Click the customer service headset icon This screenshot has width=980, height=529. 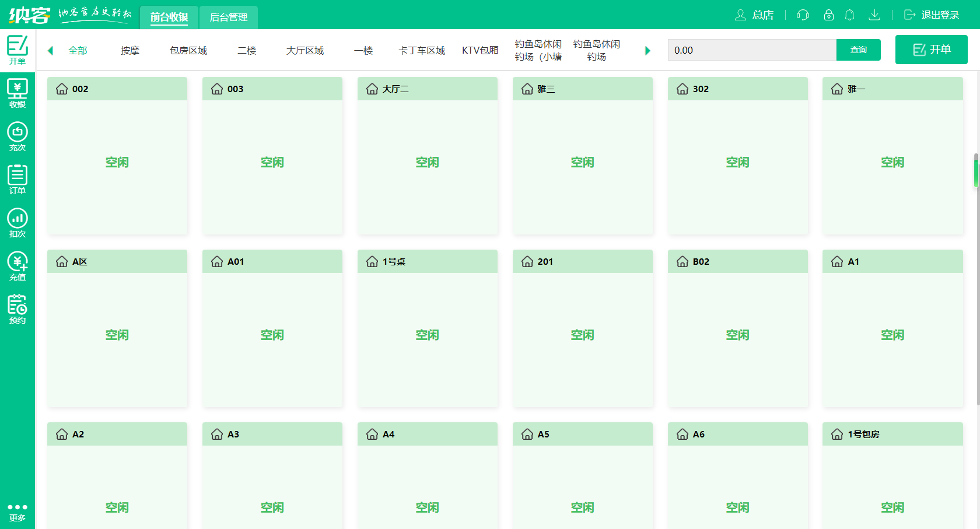click(803, 15)
